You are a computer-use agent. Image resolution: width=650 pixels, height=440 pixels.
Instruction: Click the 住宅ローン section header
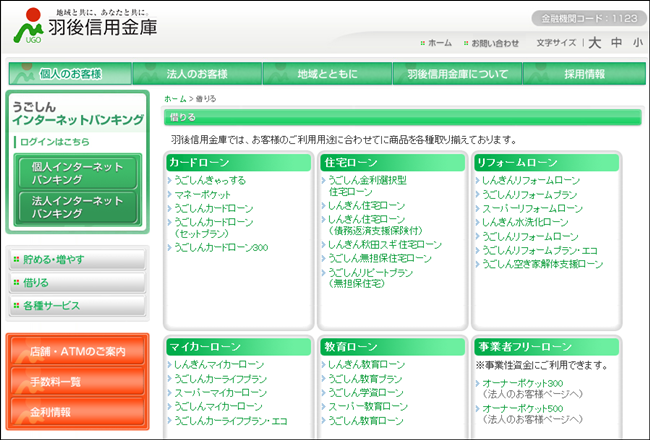393,163
